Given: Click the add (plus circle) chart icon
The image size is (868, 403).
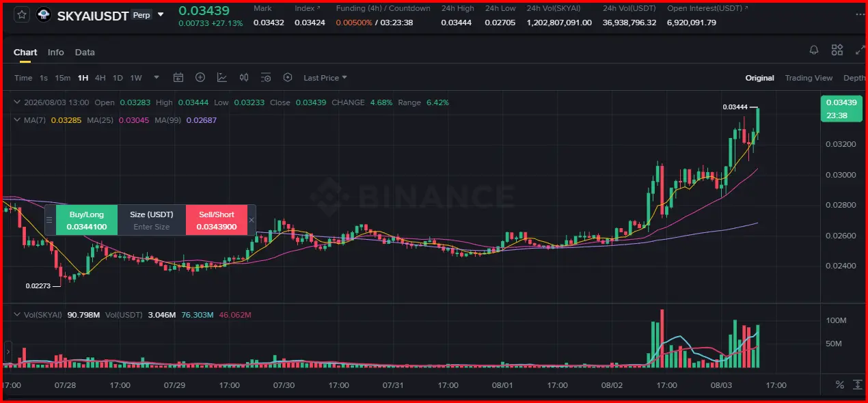Looking at the screenshot, I should point(200,77).
